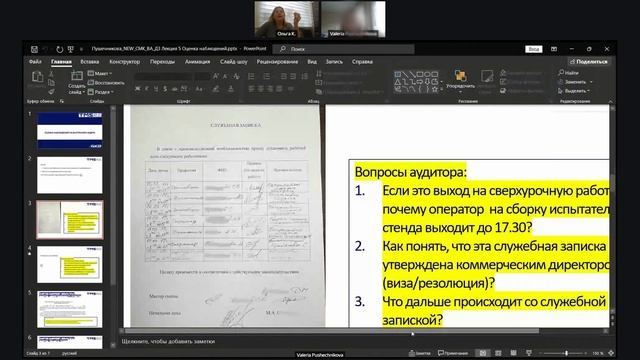Click the Найти find button
Screen dimensions: 640x360
[x=568, y=73]
